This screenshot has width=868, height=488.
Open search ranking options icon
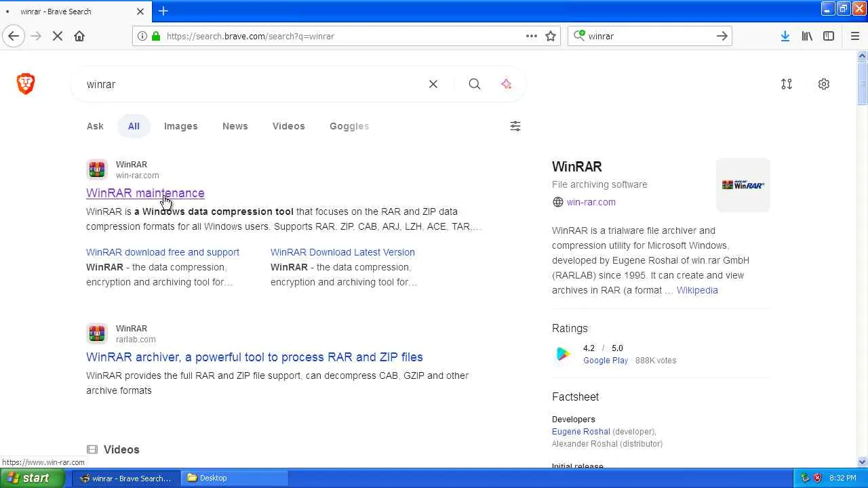pos(787,84)
